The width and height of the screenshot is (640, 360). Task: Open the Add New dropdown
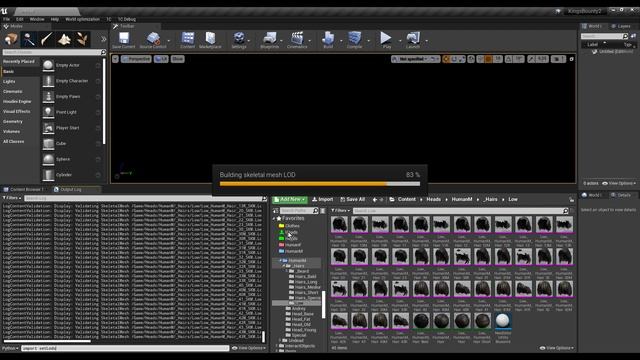tap(290, 200)
